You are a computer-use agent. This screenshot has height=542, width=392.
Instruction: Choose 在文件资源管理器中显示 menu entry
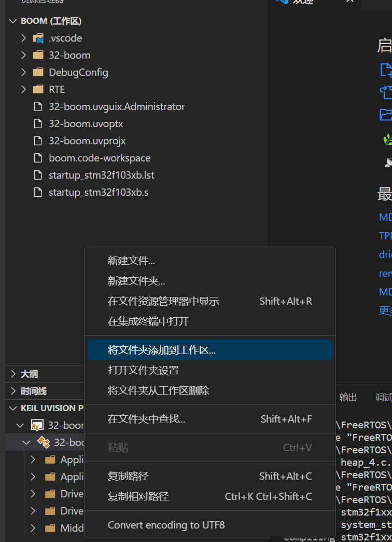coord(209,301)
